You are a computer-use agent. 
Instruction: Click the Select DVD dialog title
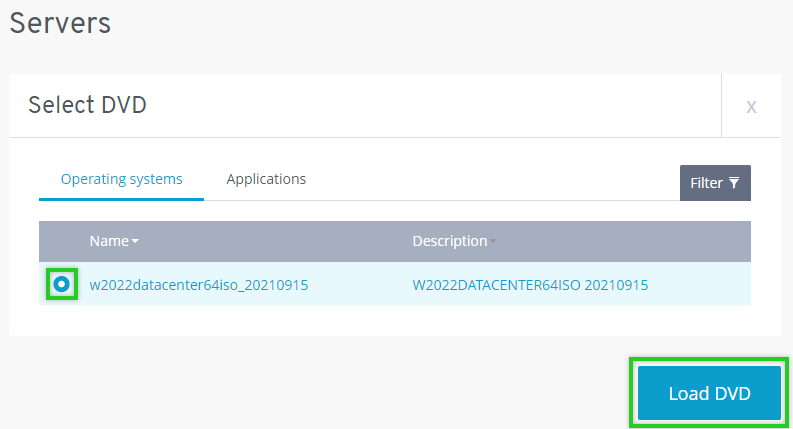click(x=87, y=105)
